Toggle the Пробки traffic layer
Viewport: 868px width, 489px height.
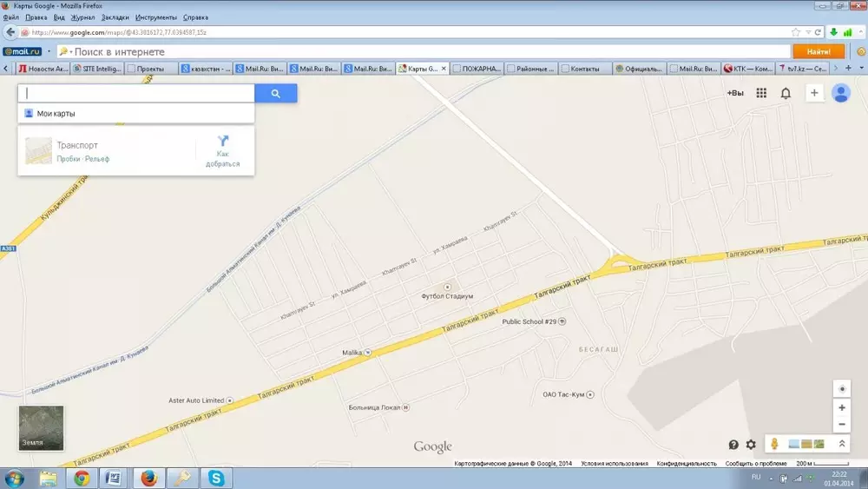[x=68, y=159]
